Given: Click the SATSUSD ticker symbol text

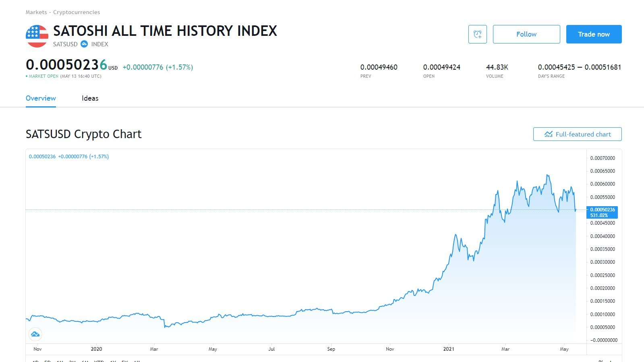Looking at the screenshot, I should tap(65, 44).
